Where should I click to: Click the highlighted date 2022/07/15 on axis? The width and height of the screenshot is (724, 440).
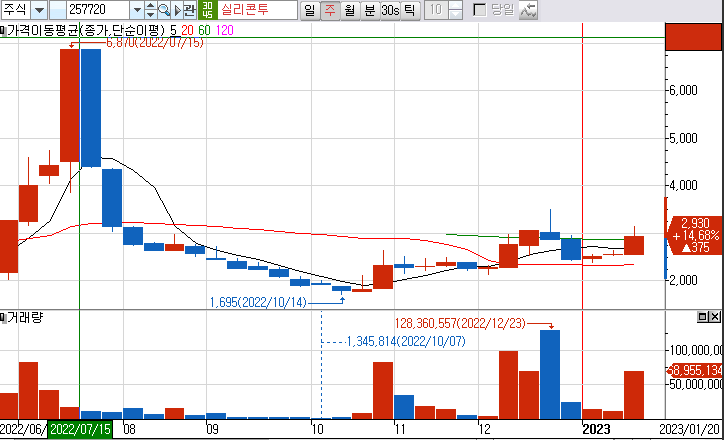[x=80, y=429]
